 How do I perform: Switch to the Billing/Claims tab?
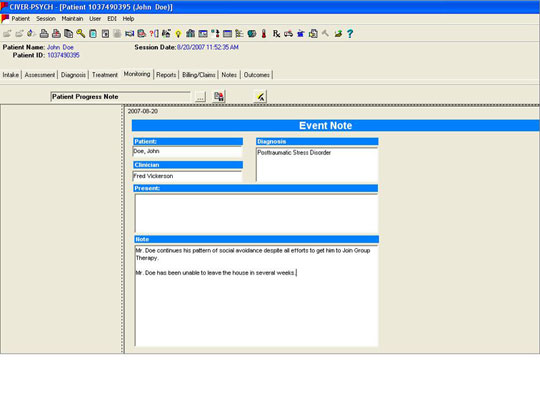pos(199,75)
